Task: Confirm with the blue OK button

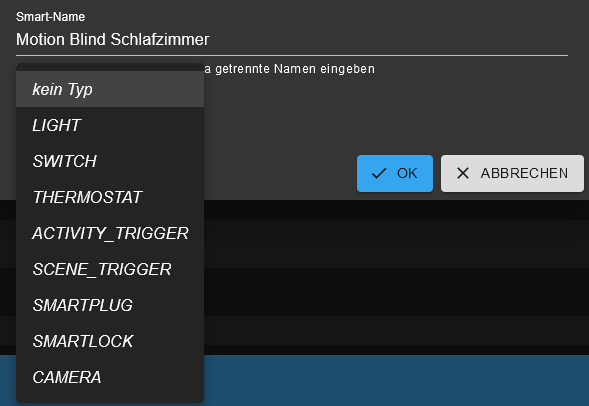Action: pyautogui.click(x=395, y=174)
